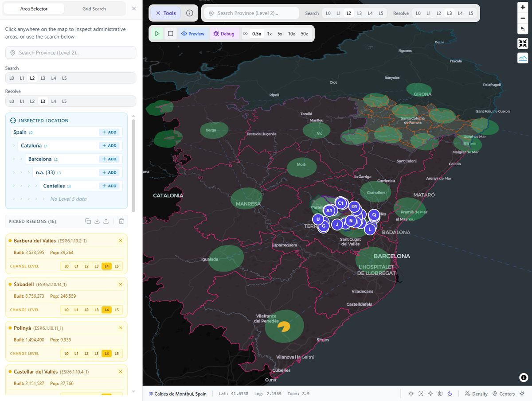Screen dimensions: 532x401
Task: Delete all picked regions with trash icon
Action: [121, 222]
